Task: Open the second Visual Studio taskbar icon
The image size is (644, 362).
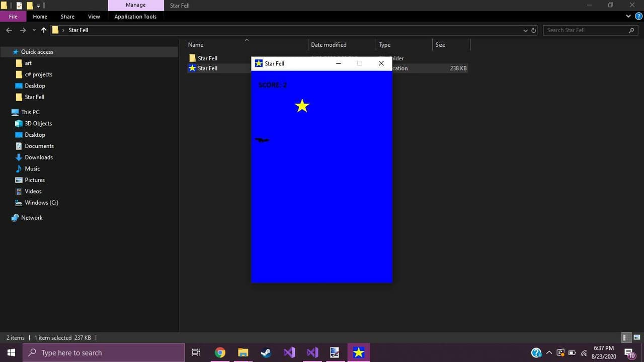Action: pyautogui.click(x=312, y=352)
